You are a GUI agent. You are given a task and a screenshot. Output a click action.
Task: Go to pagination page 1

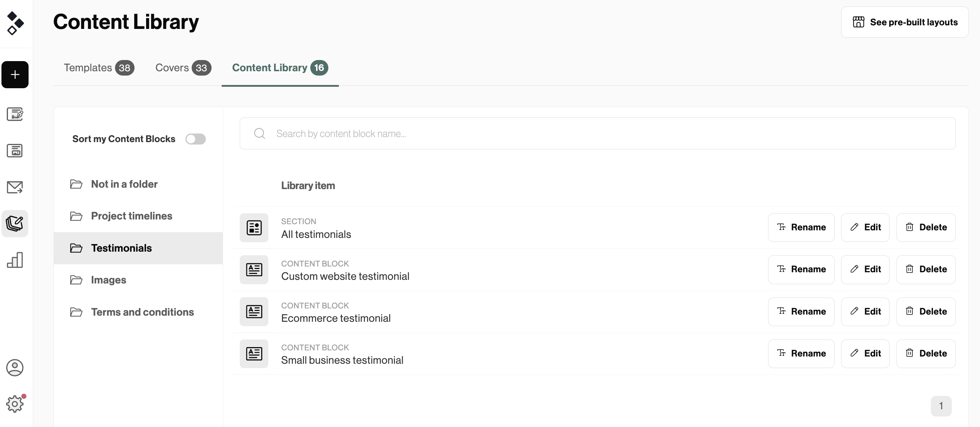pos(941,406)
